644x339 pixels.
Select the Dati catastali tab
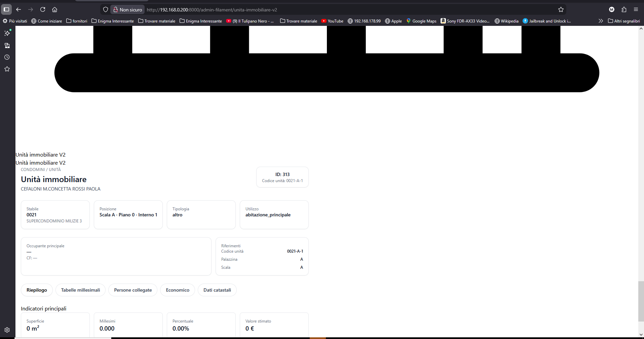click(217, 290)
